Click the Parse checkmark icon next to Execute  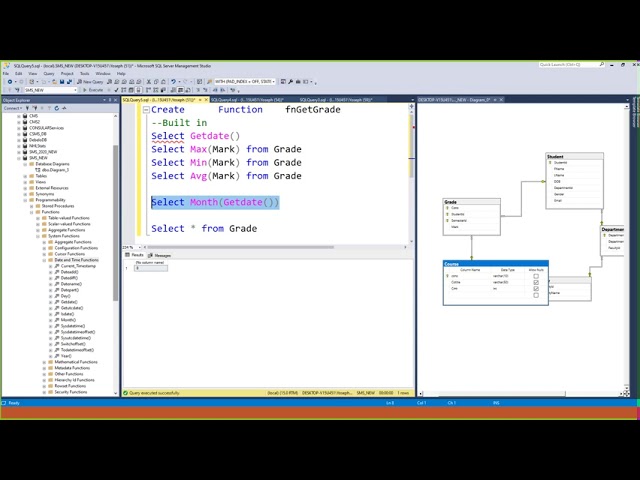[116, 90]
